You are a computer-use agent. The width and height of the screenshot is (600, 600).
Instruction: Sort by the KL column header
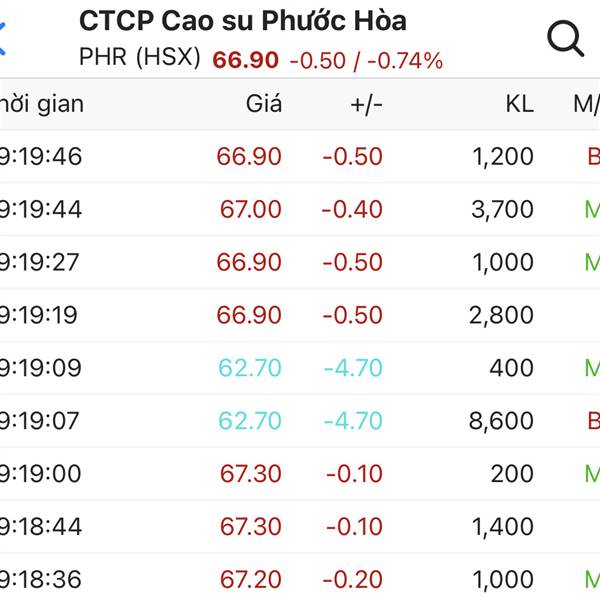(x=519, y=104)
